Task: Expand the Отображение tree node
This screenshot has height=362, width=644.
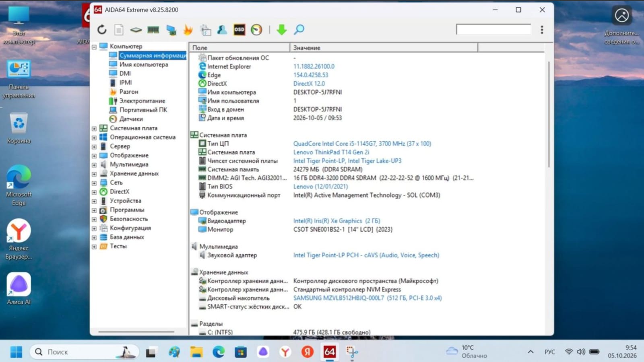Action: tap(94, 156)
